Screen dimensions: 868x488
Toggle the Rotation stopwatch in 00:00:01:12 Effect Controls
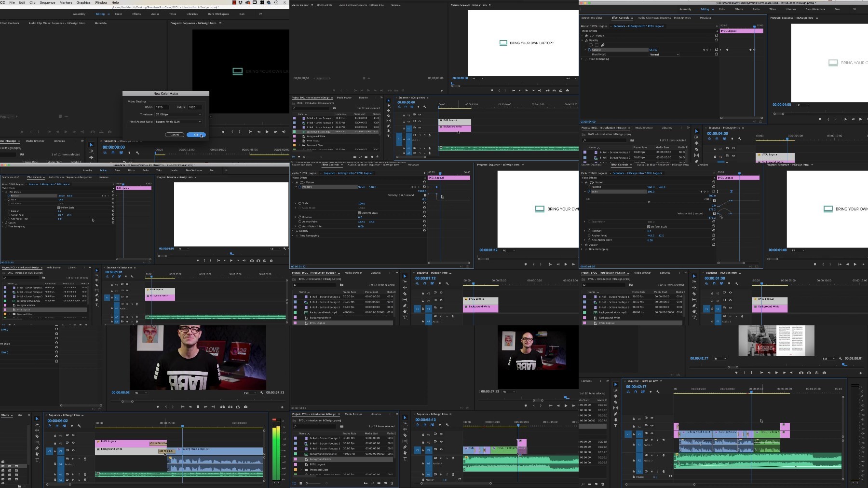(299, 217)
